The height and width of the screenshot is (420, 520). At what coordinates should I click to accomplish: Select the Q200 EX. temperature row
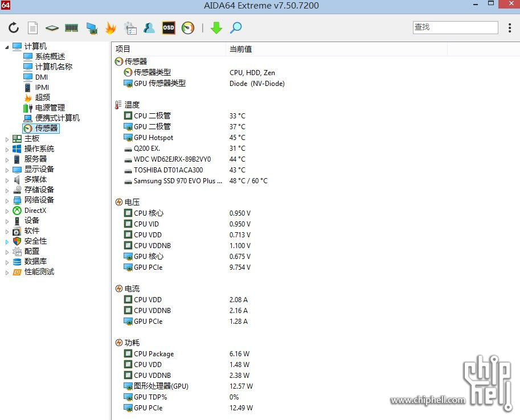tap(185, 148)
